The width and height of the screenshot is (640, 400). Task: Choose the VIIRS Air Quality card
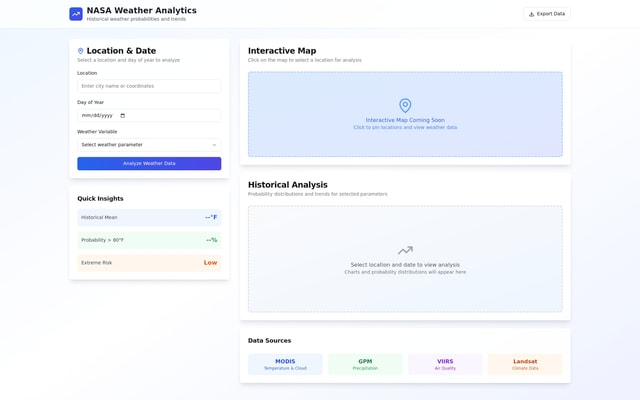445,364
